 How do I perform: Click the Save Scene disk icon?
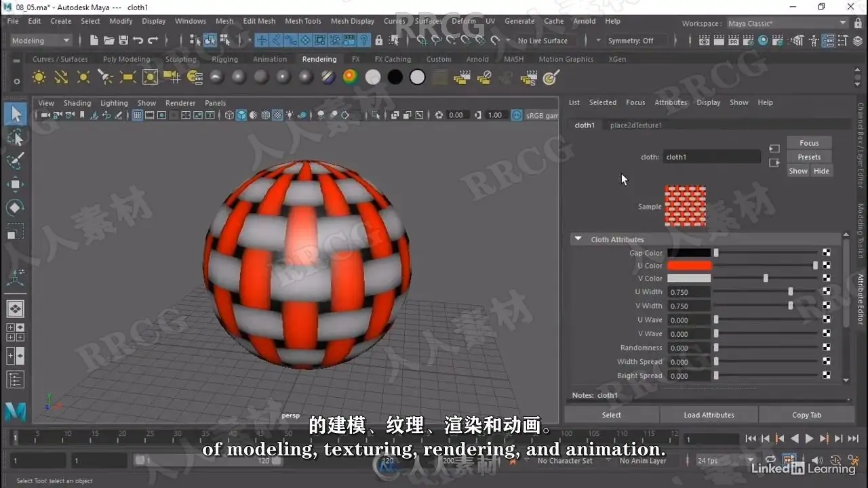coord(123,41)
